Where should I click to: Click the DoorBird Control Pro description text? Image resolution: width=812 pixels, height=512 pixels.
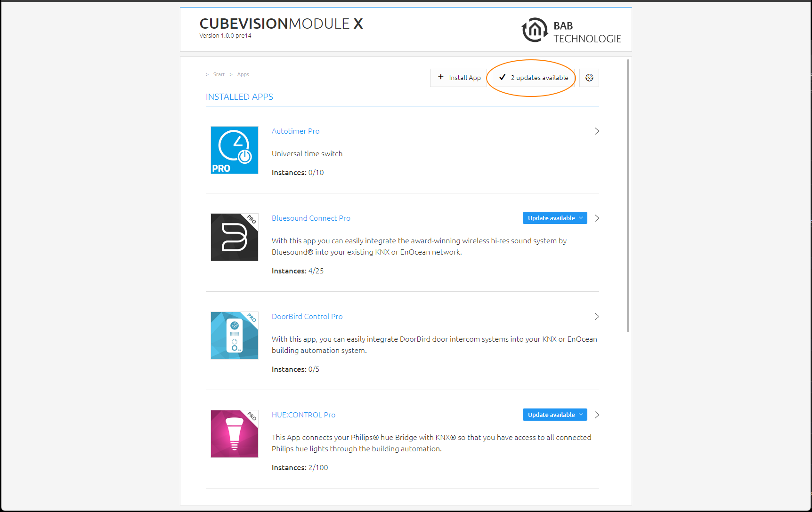[x=434, y=345]
